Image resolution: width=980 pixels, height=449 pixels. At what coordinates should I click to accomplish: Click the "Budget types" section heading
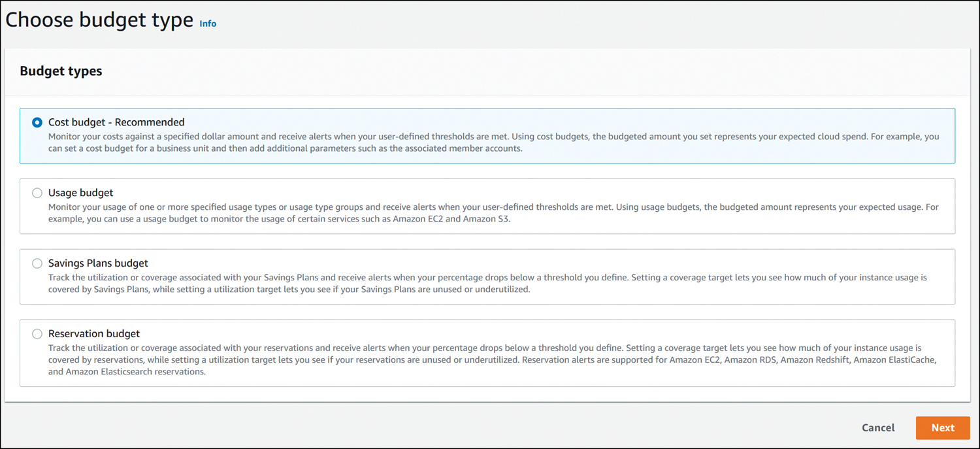click(x=61, y=71)
